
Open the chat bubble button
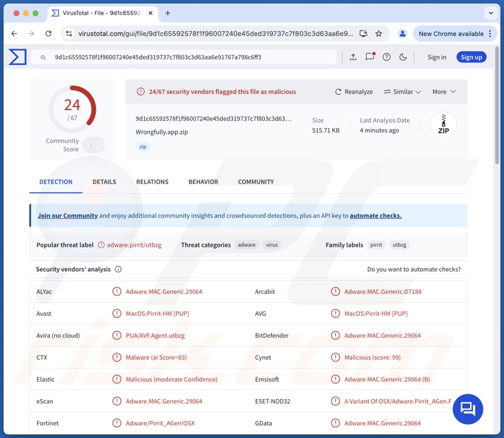coord(468,409)
